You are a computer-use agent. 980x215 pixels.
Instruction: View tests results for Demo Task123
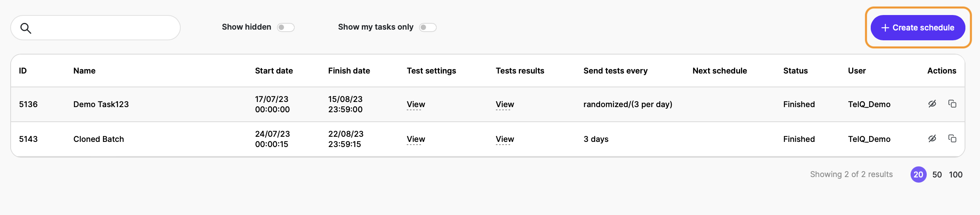pos(505,104)
